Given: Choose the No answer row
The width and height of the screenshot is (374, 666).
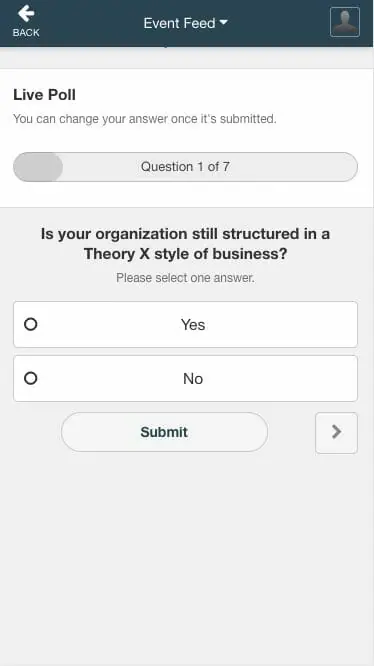Looking at the screenshot, I should (x=186, y=378).
